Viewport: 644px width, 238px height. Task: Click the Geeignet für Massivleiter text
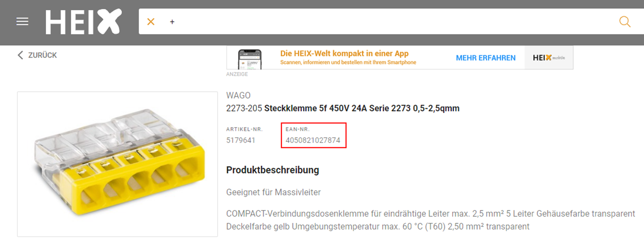(273, 192)
